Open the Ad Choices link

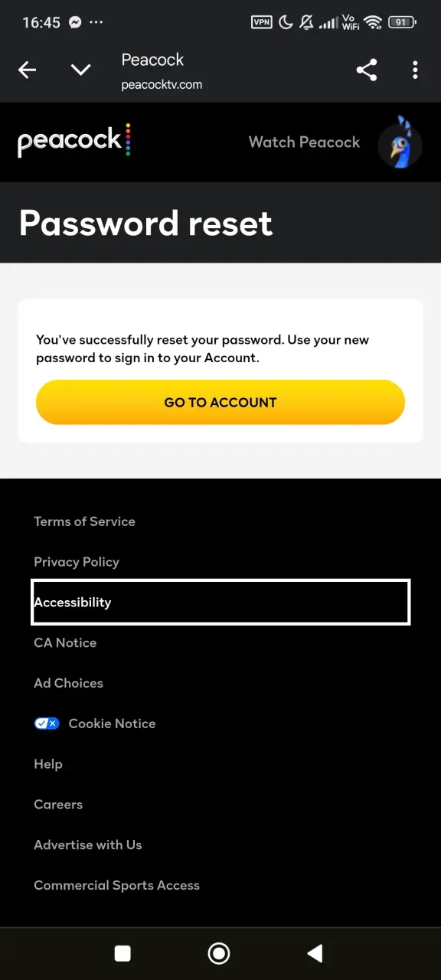coord(68,683)
